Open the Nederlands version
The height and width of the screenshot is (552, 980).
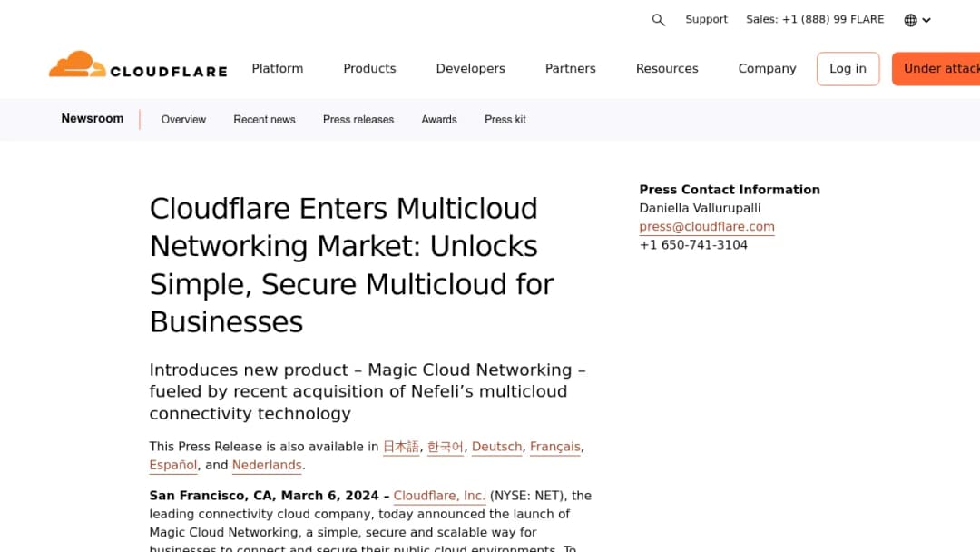[267, 465]
